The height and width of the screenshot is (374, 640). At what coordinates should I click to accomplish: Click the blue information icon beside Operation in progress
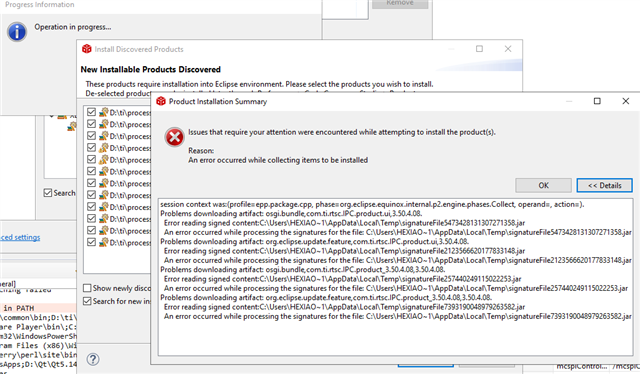[x=17, y=32]
